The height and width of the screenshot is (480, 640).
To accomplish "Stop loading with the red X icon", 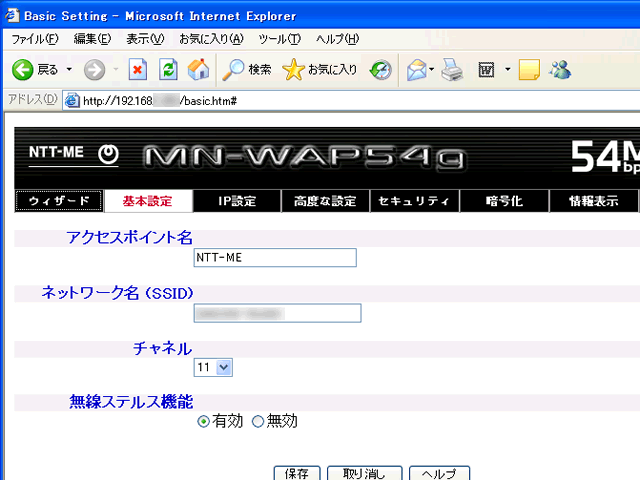I will click(x=138, y=70).
